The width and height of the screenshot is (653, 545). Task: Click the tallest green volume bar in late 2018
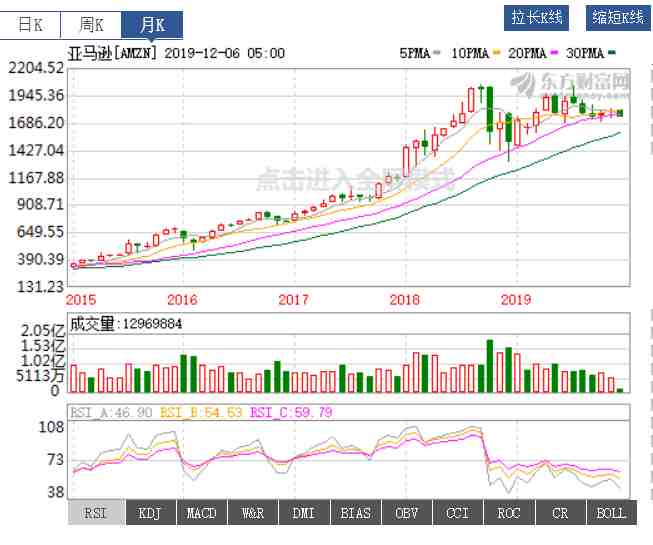click(490, 366)
